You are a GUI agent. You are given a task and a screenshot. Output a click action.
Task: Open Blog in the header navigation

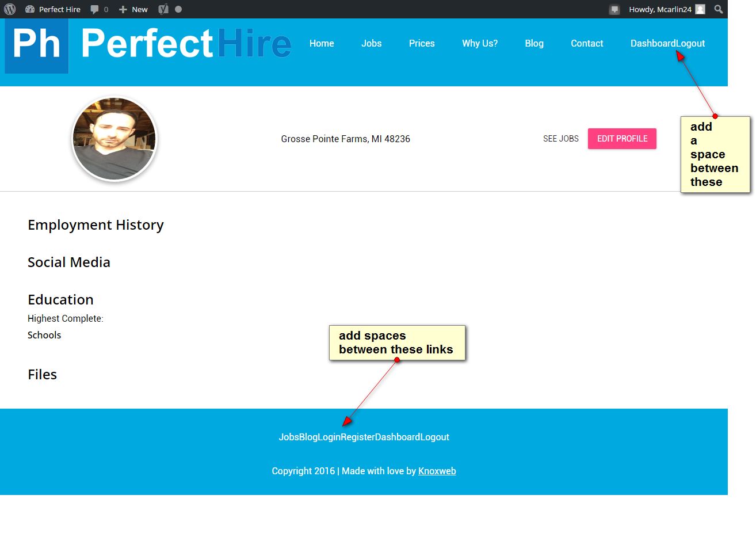(534, 43)
